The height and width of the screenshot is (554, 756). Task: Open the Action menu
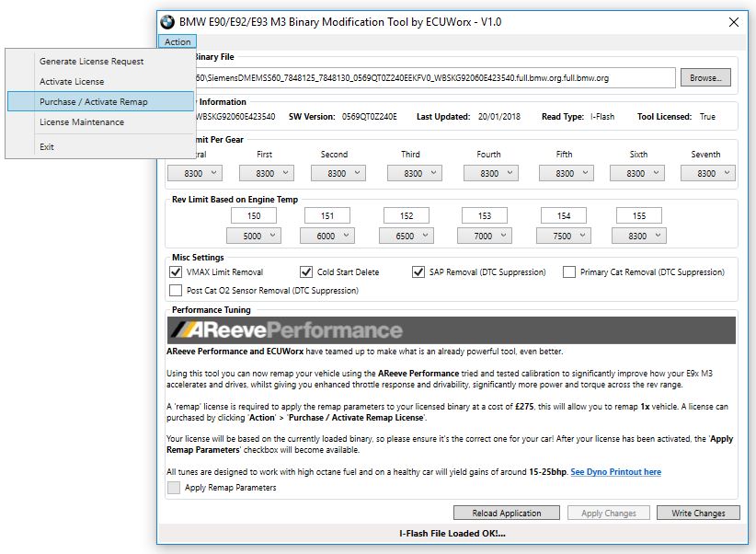[x=178, y=41]
